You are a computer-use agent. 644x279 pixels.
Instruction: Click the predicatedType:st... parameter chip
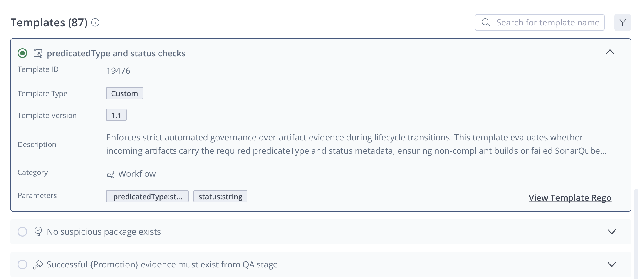tap(147, 196)
